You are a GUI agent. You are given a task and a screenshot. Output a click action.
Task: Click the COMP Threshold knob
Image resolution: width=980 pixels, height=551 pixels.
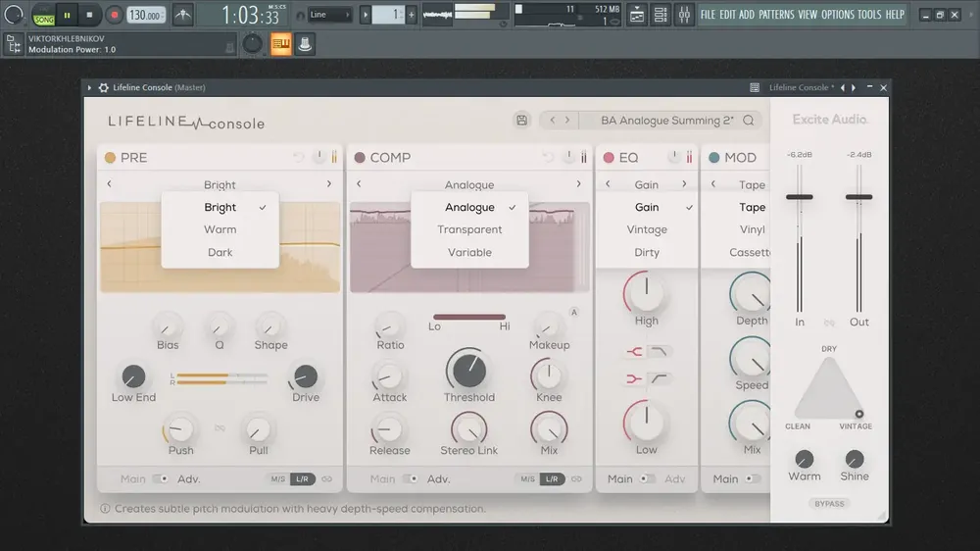coord(468,371)
